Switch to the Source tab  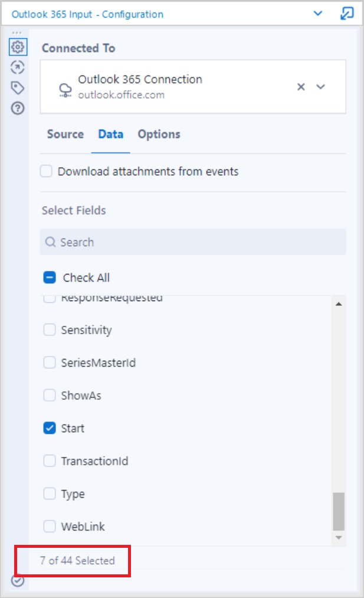[x=65, y=134]
